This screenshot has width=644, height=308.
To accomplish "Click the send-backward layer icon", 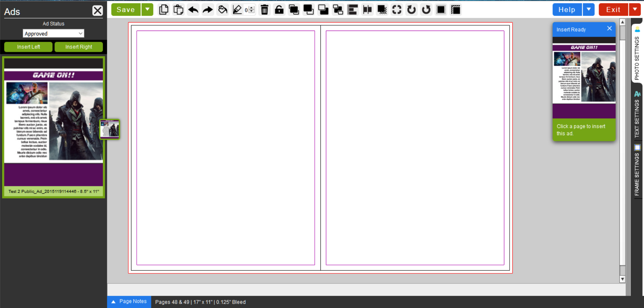I will [323, 10].
